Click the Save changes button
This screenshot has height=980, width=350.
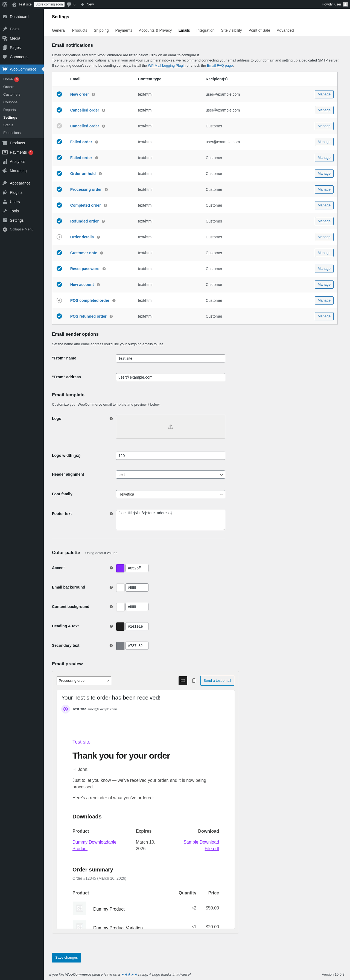pyautogui.click(x=66, y=958)
